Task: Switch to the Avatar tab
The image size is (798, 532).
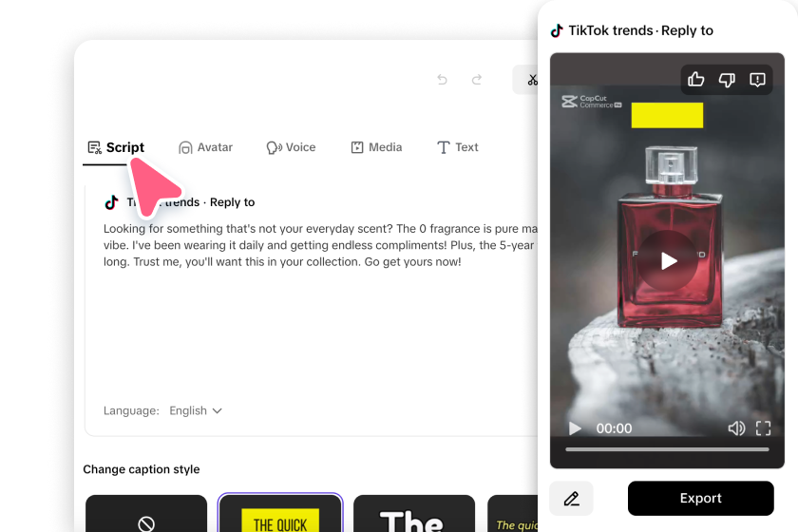Action: pos(205,147)
